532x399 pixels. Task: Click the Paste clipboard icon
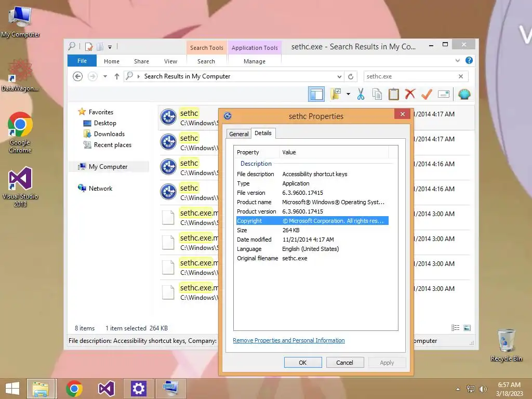click(x=394, y=94)
